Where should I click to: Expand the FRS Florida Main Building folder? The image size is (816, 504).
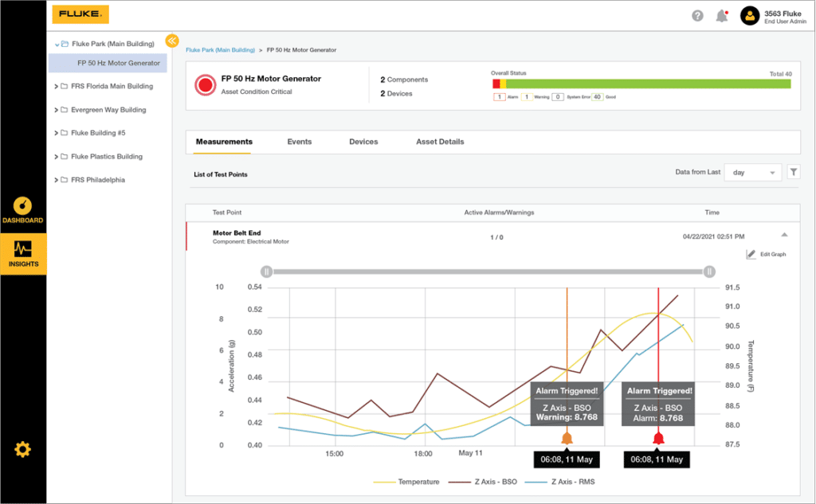[x=55, y=87]
